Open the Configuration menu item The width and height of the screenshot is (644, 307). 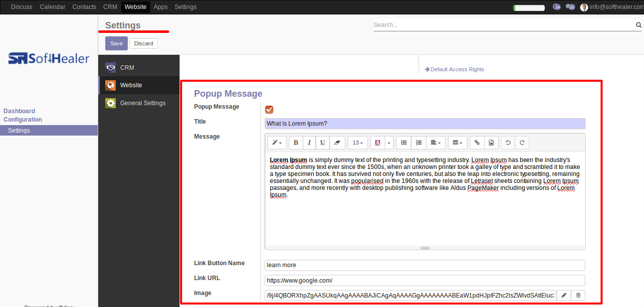pyautogui.click(x=23, y=120)
